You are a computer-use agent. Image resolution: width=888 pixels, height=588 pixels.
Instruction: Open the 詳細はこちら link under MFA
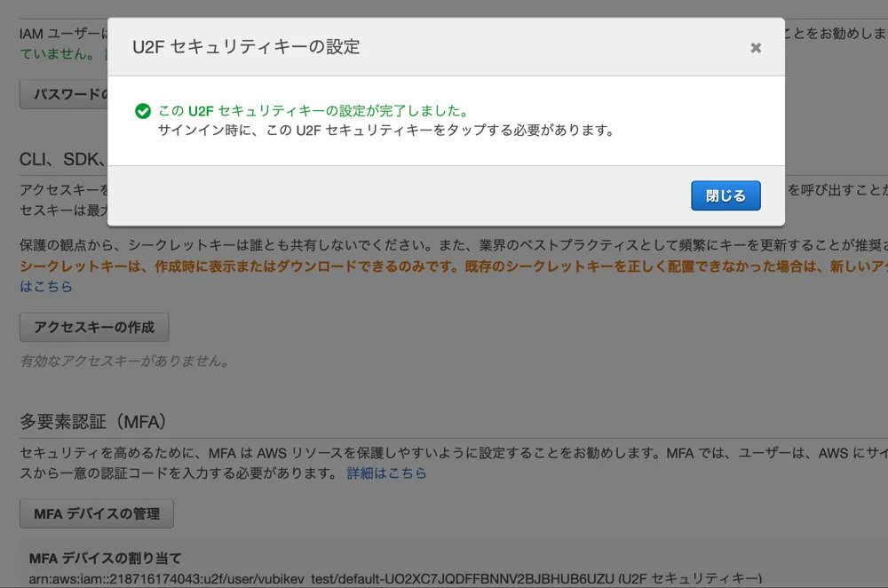coord(386,473)
